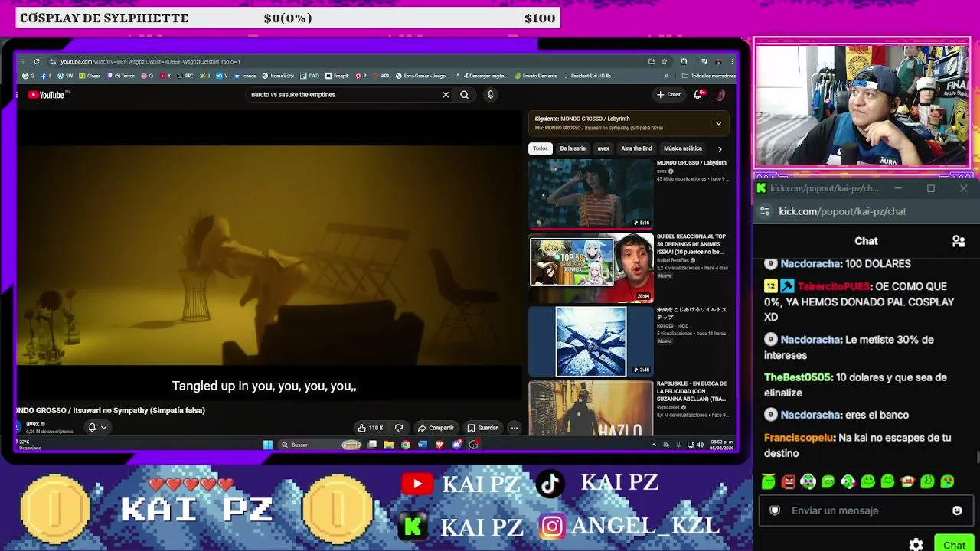
Task: Dislike the video with thumbs down
Action: (x=398, y=428)
